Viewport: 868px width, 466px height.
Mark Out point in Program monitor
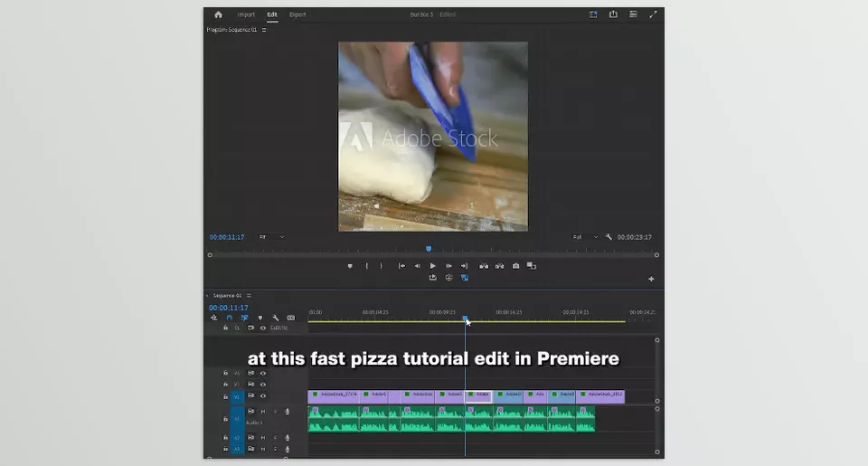381,266
